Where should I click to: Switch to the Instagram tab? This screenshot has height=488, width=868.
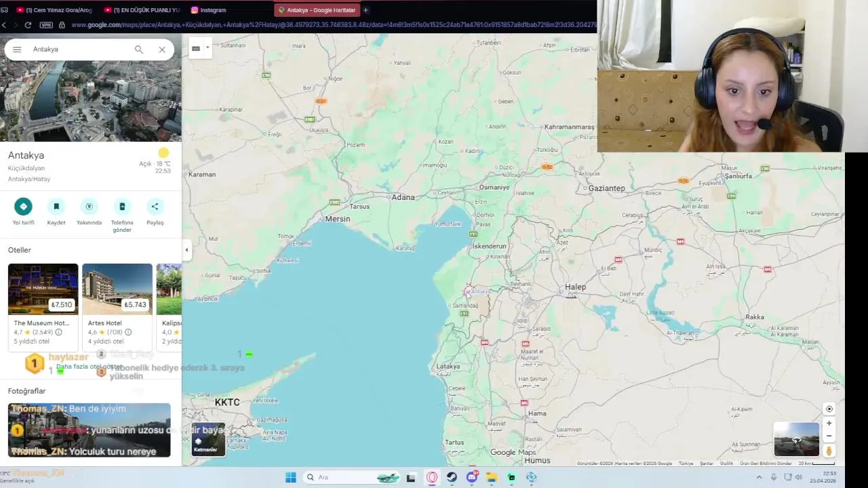[x=208, y=10]
